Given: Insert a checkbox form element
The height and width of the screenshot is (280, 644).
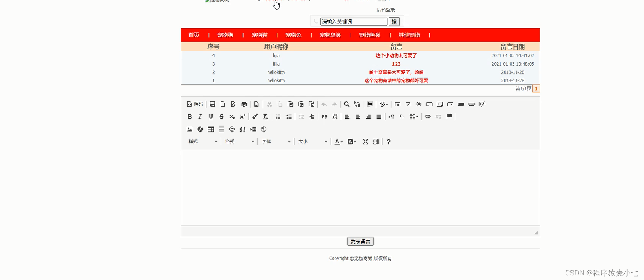Looking at the screenshot, I should pyautogui.click(x=408, y=104).
